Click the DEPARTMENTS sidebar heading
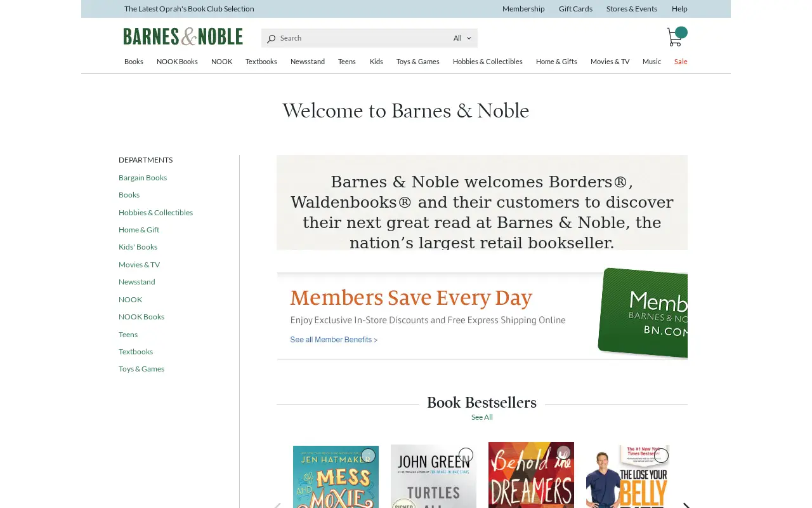 145,160
